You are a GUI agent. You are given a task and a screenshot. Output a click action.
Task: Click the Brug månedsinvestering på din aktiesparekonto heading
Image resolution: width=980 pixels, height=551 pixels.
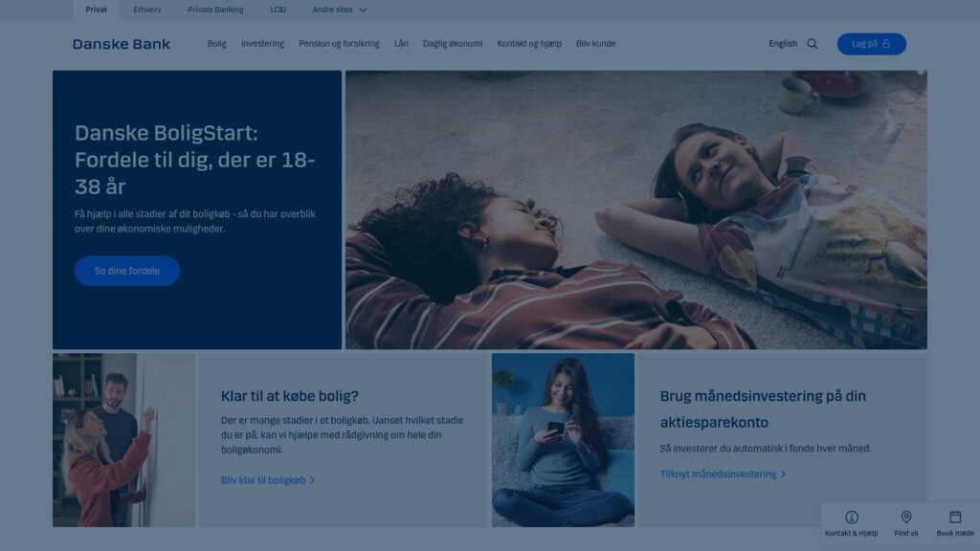click(763, 409)
